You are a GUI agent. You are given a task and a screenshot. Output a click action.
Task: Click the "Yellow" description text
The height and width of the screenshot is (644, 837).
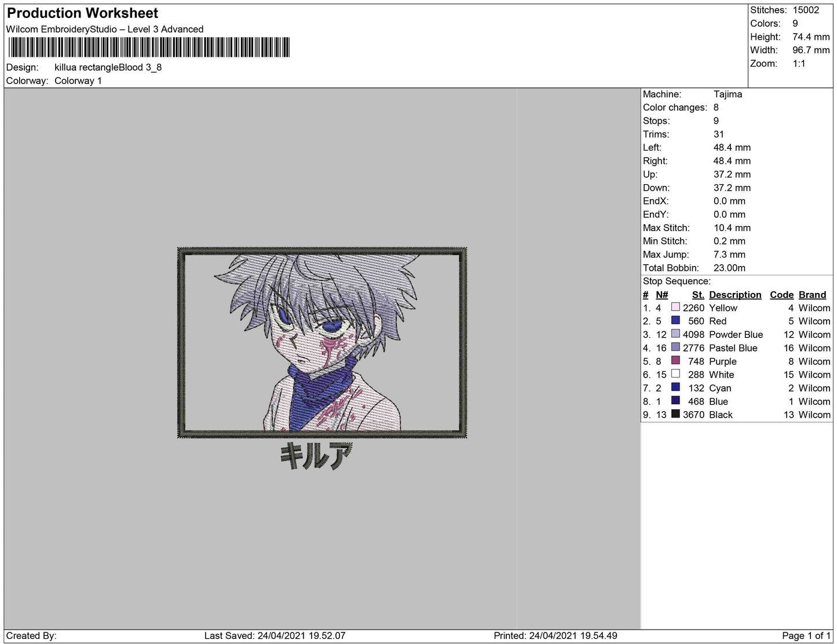pos(723,308)
